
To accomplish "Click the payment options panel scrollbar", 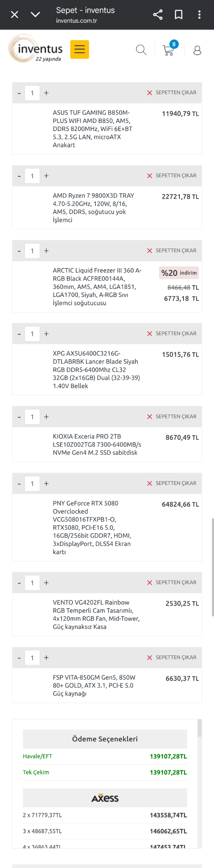I will coord(199,728).
